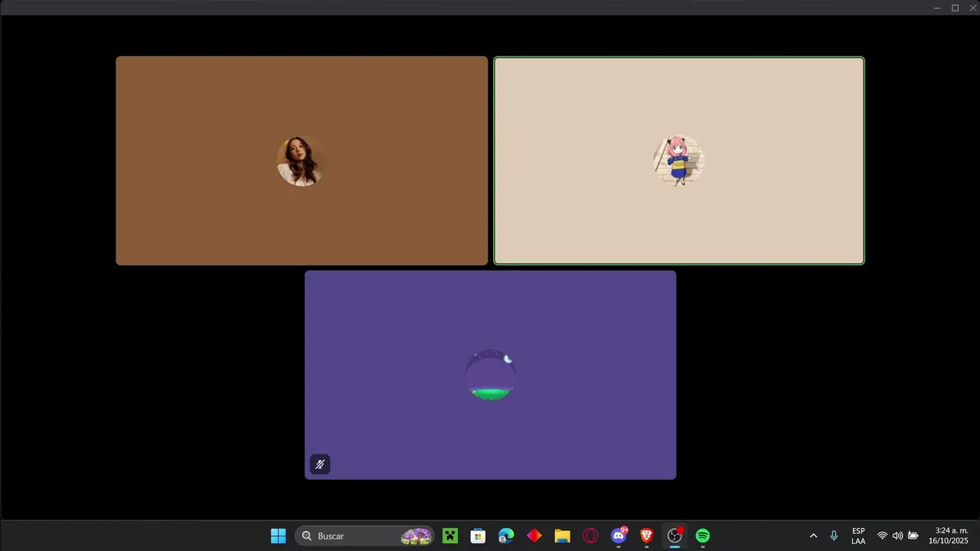The height and width of the screenshot is (551, 980).
Task: Open File Explorer from the taskbar
Action: point(563,536)
